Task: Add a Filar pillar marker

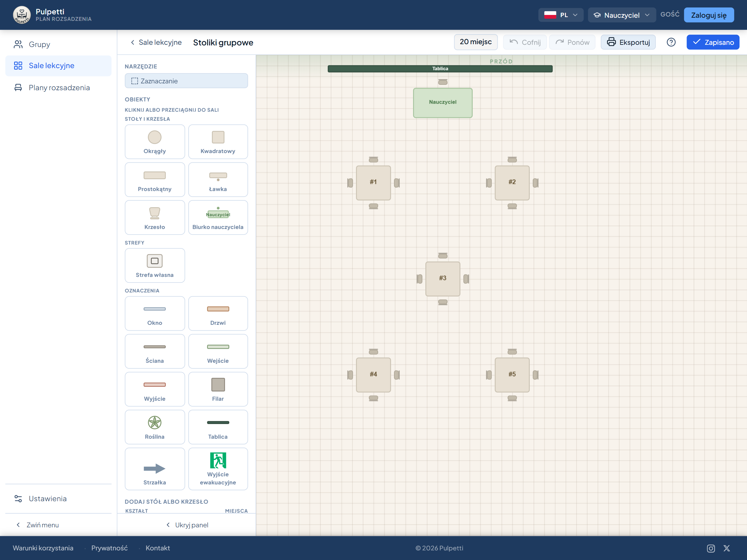Action: tap(218, 389)
